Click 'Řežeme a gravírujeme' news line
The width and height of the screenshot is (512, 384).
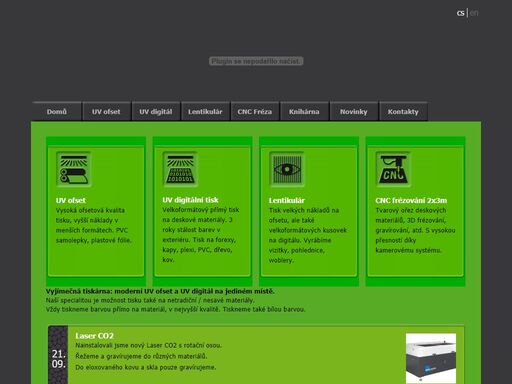click(x=141, y=356)
